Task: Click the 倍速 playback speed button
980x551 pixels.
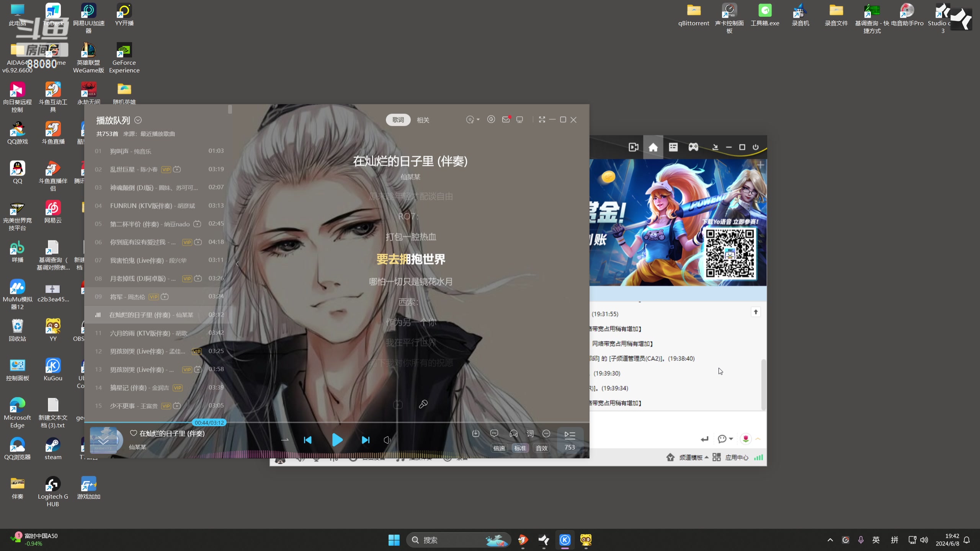Action: (x=499, y=448)
